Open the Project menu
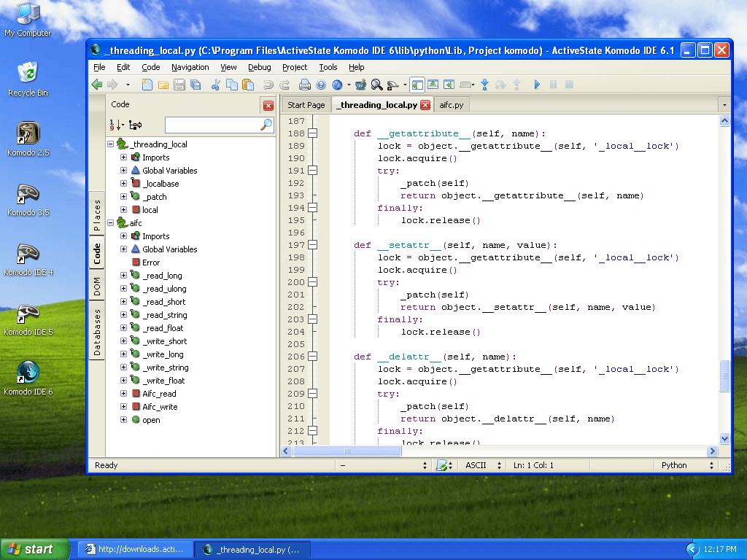The width and height of the screenshot is (747, 560). pyautogui.click(x=295, y=67)
